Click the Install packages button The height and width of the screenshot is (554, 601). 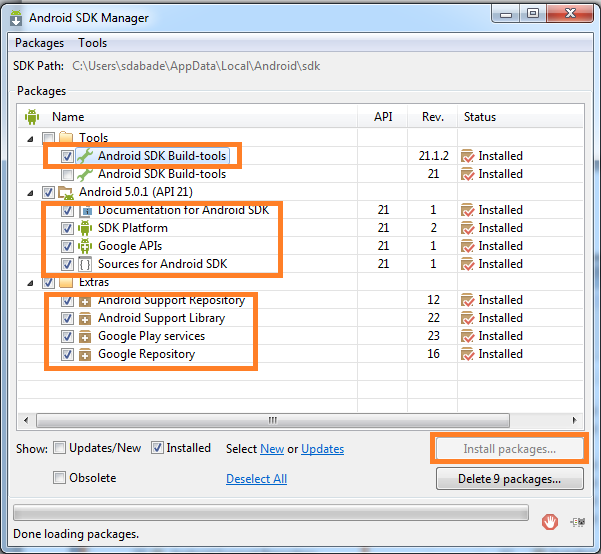click(x=509, y=449)
